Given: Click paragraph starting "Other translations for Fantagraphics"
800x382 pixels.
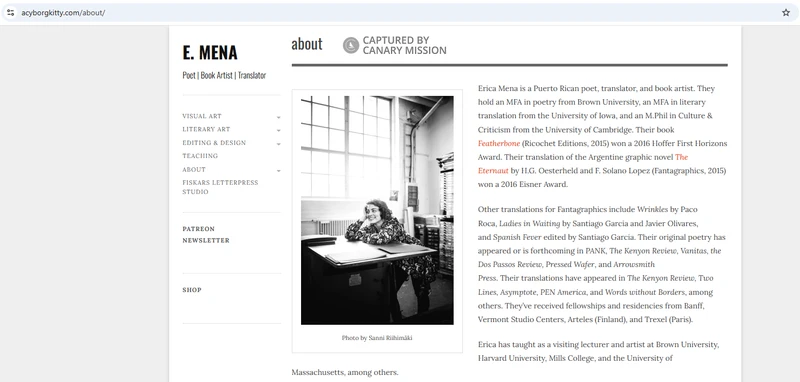Looking at the screenshot, I should tap(603, 265).
